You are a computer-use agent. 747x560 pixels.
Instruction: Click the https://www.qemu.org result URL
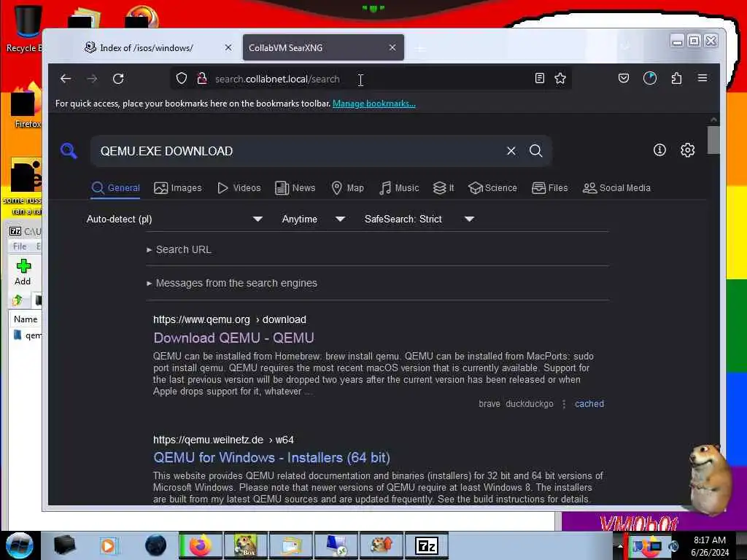coord(230,319)
